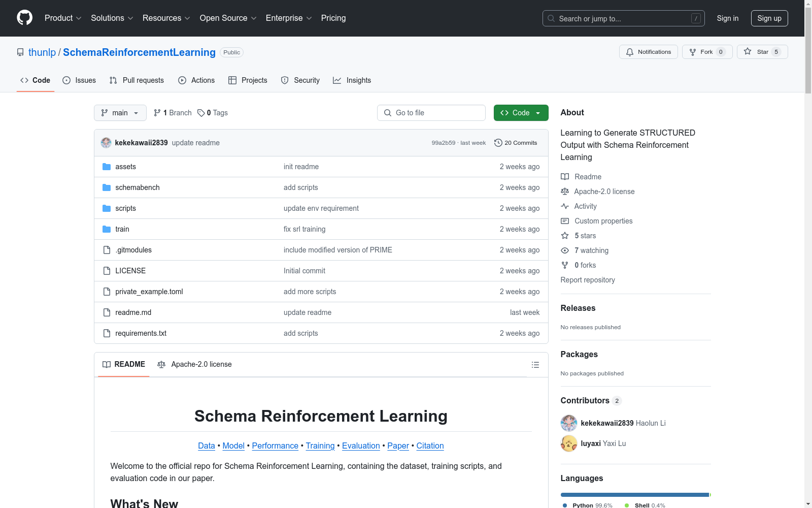Viewport: 812px width, 508px height.
Task: Switch to the README tab
Action: (124, 364)
